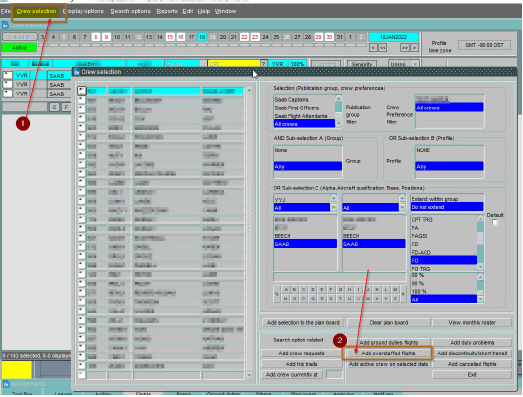The image size is (523, 397).
Task: Exit the Crew selection dialog
Action: click(472, 375)
